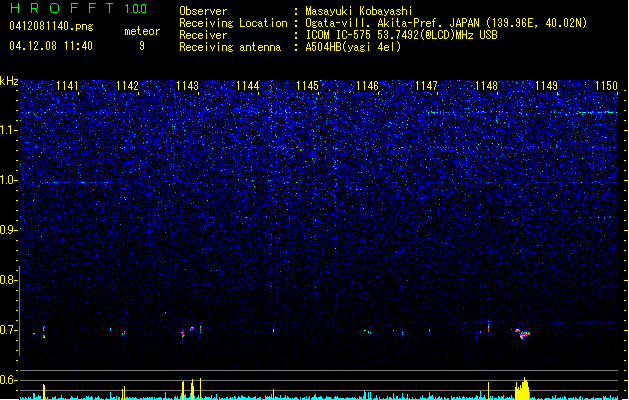Click the large red meteor echo after 1148
The height and width of the screenshot is (400, 629).
pyautogui.click(x=523, y=333)
